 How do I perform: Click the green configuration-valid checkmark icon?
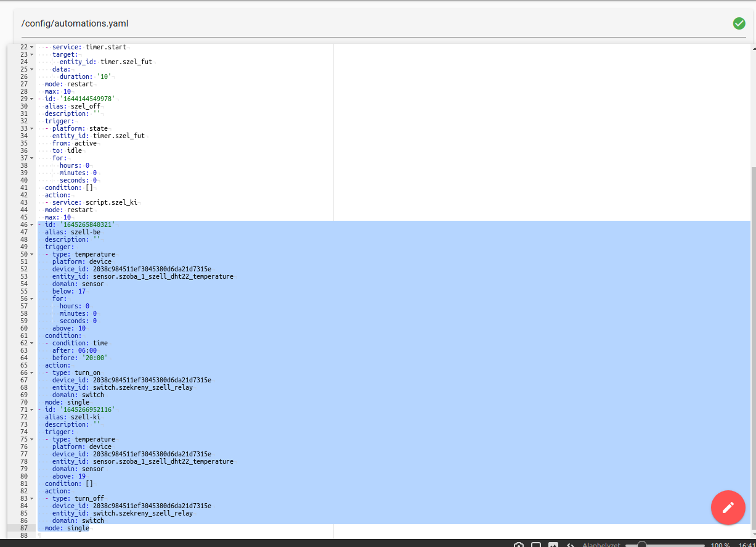(x=739, y=23)
